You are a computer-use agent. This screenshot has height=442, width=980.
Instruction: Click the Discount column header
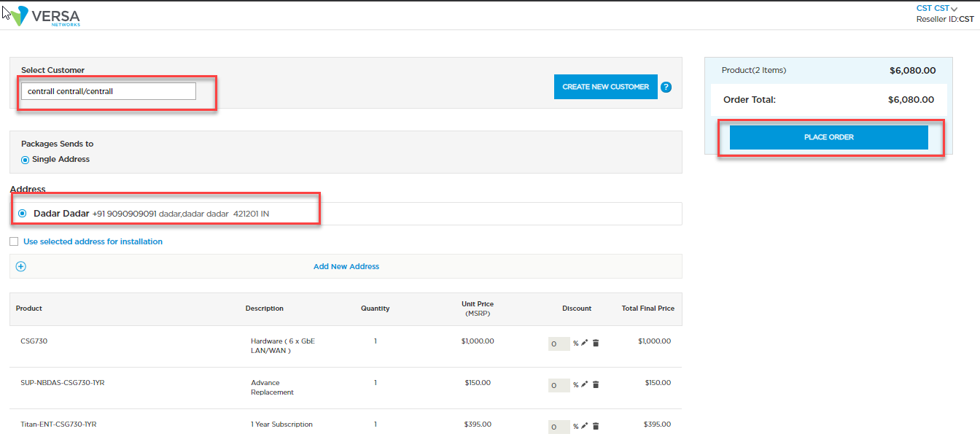(x=577, y=309)
